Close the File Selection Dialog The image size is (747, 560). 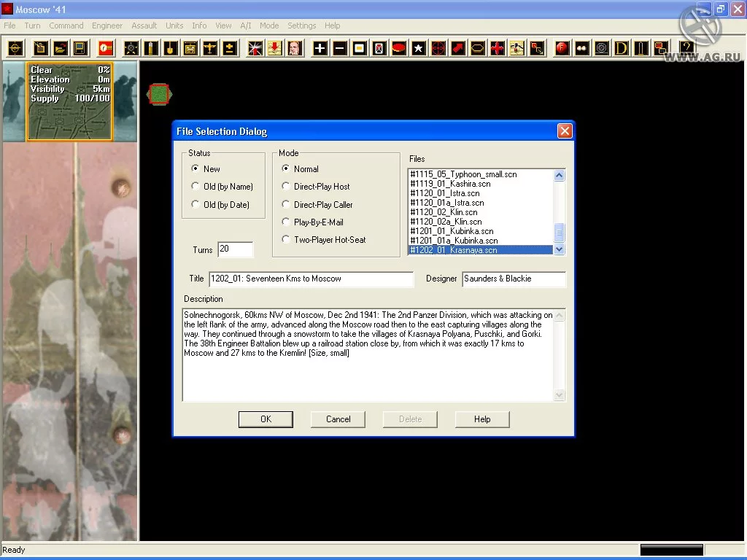565,131
